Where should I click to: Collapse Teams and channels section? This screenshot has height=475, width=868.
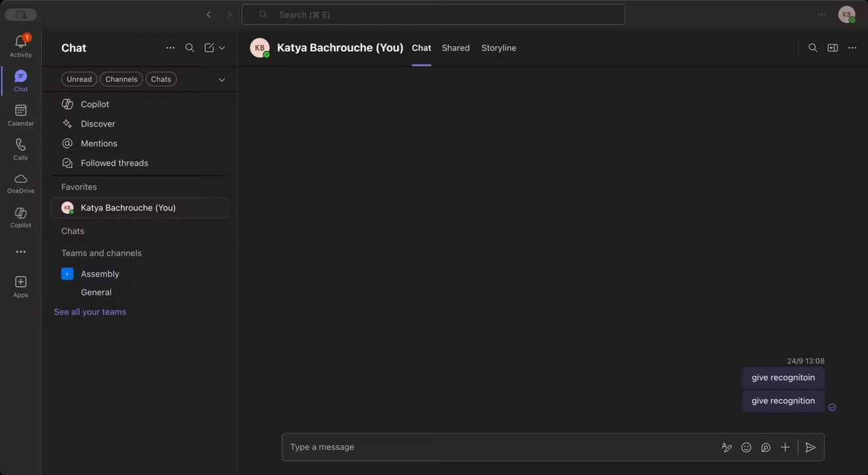pos(102,253)
